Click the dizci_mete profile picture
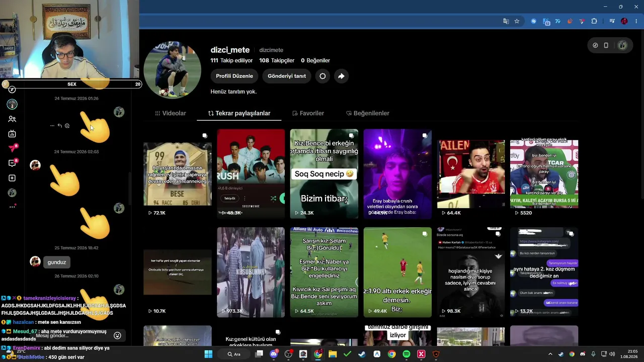The width and height of the screenshot is (644, 362). point(173,70)
